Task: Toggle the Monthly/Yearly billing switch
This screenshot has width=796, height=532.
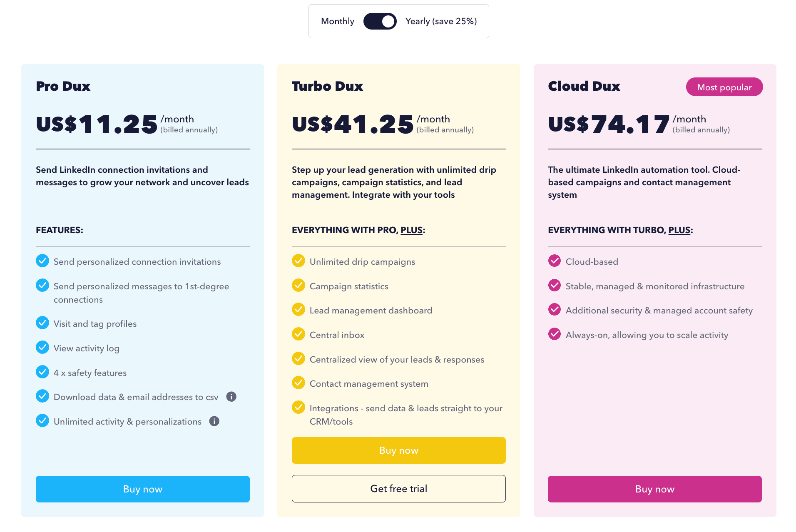Action: (380, 21)
